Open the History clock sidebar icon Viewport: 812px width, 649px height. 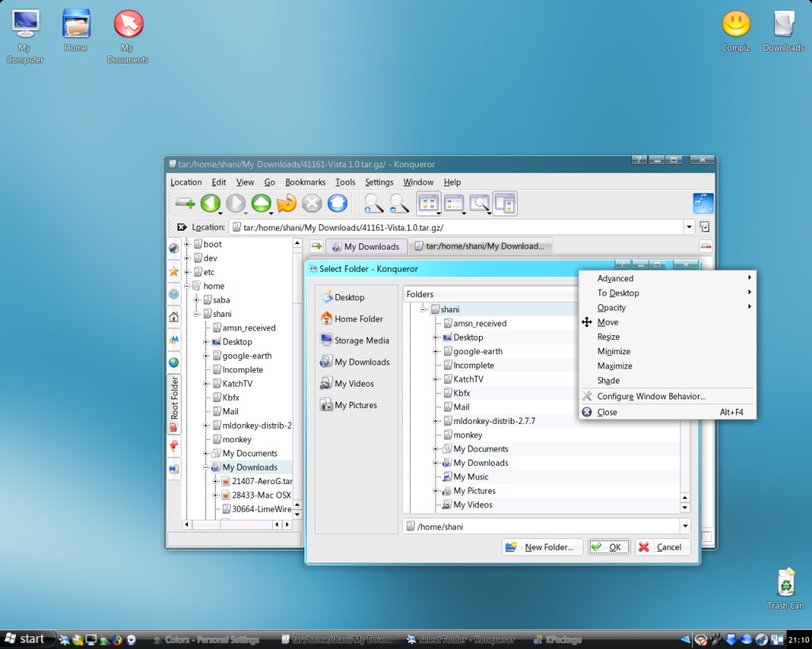click(174, 294)
